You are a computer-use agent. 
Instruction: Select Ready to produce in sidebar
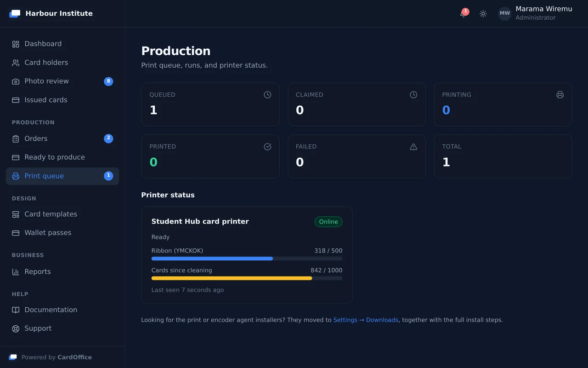coord(62,157)
